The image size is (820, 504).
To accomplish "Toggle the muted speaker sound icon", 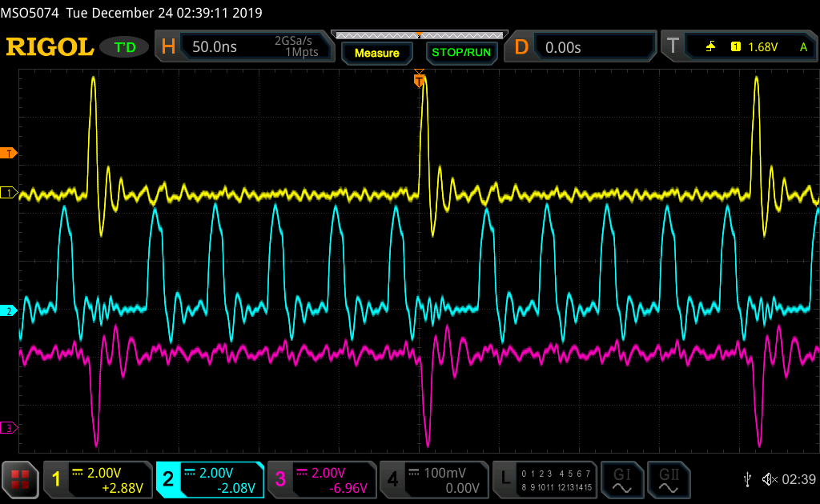I will click(770, 479).
